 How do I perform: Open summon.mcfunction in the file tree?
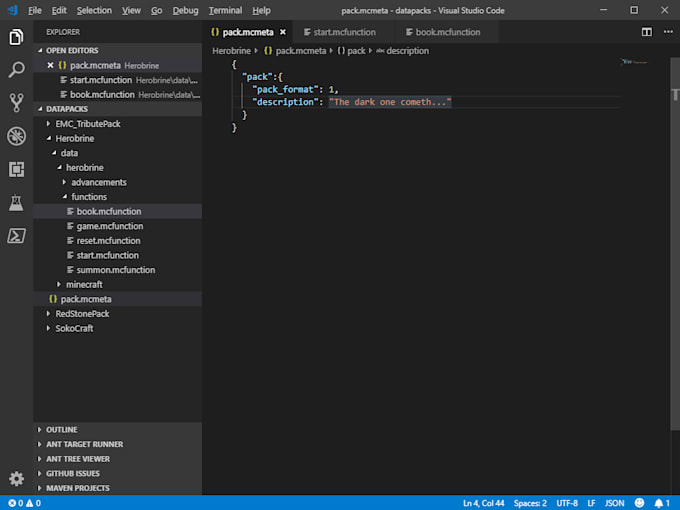[116, 270]
